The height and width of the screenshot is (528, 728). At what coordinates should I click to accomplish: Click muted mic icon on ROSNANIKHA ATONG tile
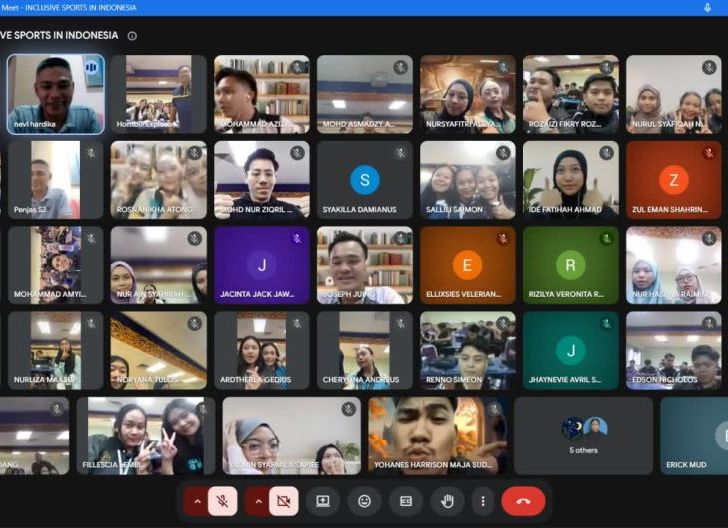click(195, 153)
